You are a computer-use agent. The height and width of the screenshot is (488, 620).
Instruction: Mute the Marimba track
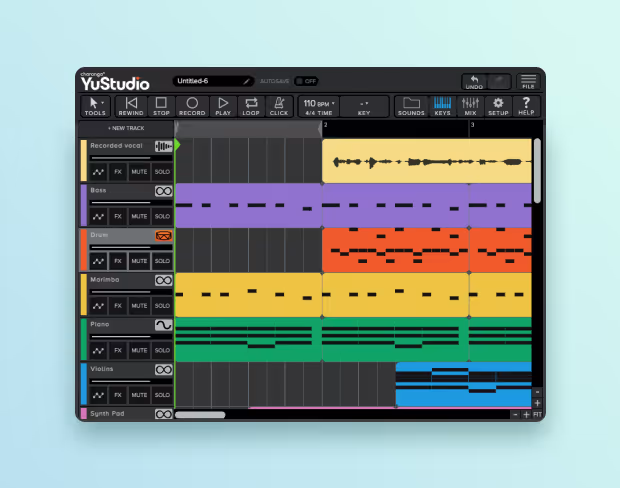[x=139, y=306]
